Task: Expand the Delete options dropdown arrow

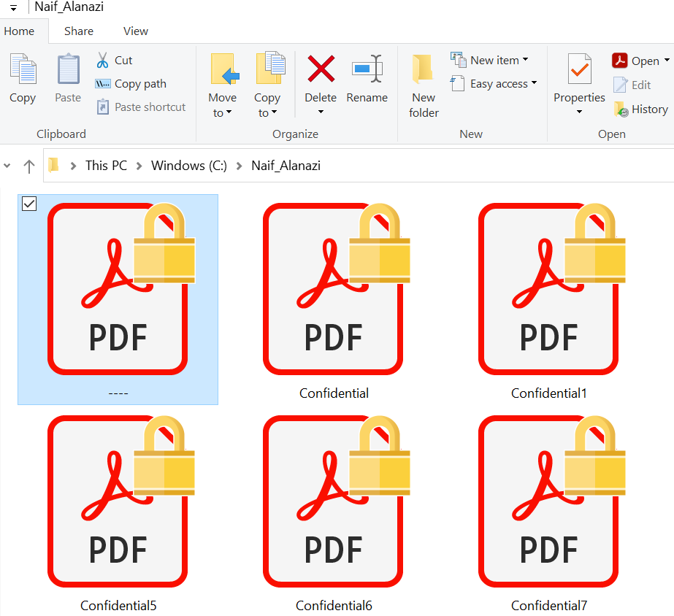Action: 321,112
